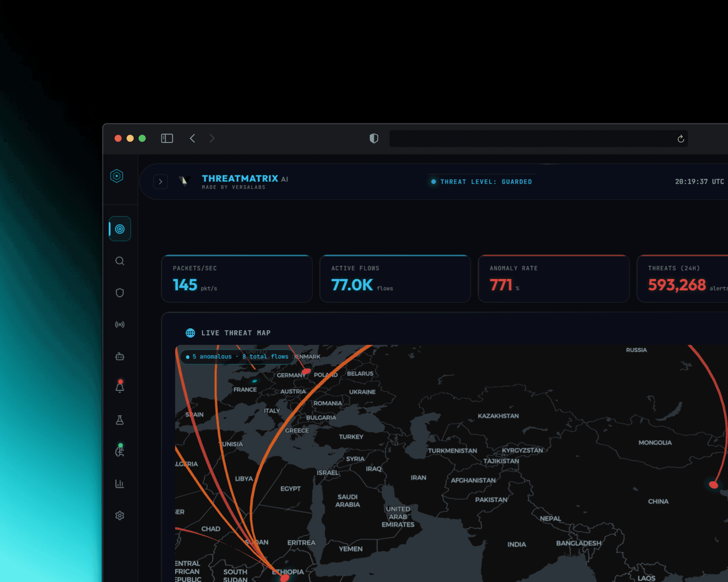The width and height of the screenshot is (728, 582).
Task: Click the MONGOLIA map label
Action: (655, 443)
